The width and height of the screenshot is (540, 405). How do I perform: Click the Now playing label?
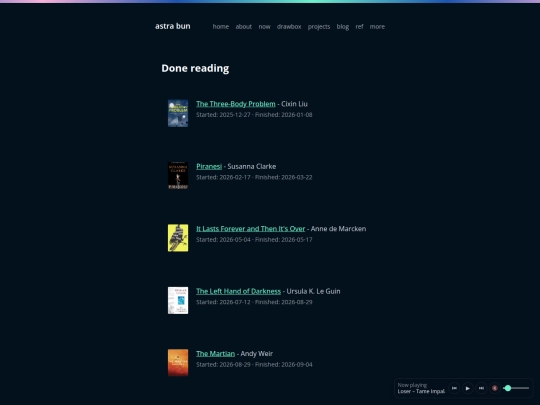(412, 385)
